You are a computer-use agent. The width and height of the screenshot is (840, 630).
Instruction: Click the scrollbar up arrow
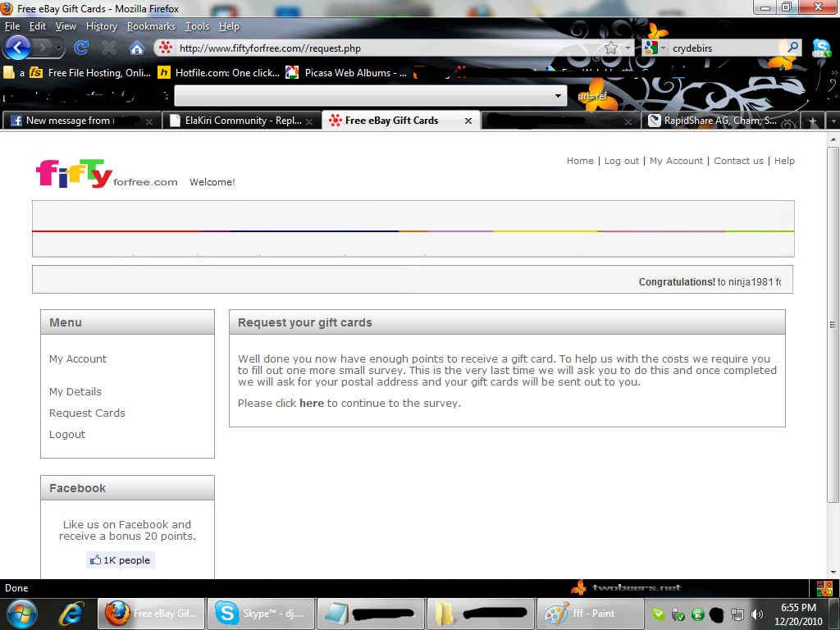tap(833, 139)
